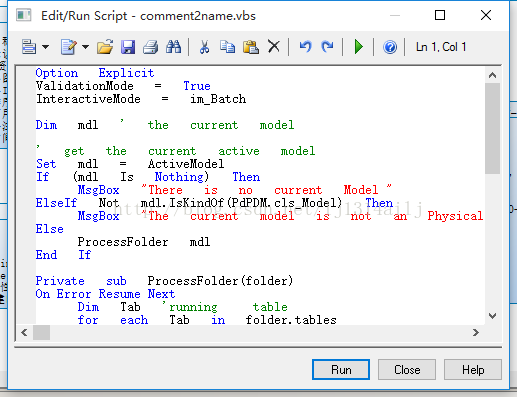Click 'Private sub ProcessFolder(folder)' declaration
Viewport: 517px width, 397px height.
164,281
